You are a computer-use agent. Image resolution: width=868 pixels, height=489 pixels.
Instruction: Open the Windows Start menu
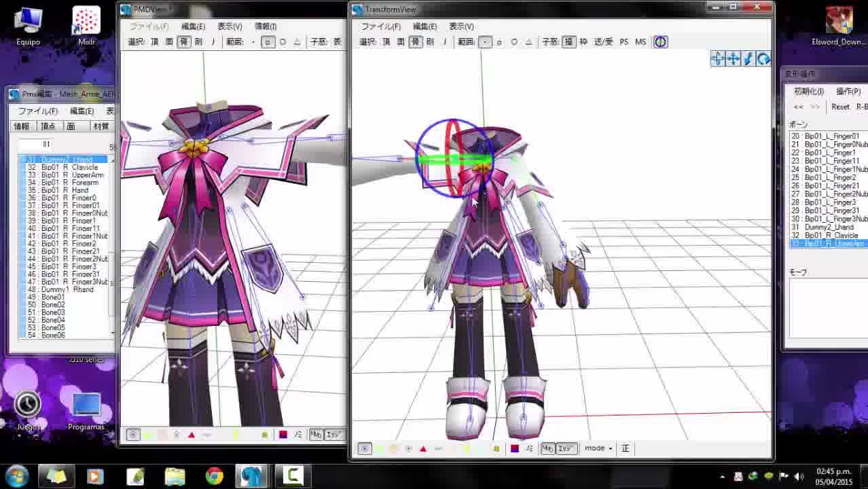pos(17,476)
